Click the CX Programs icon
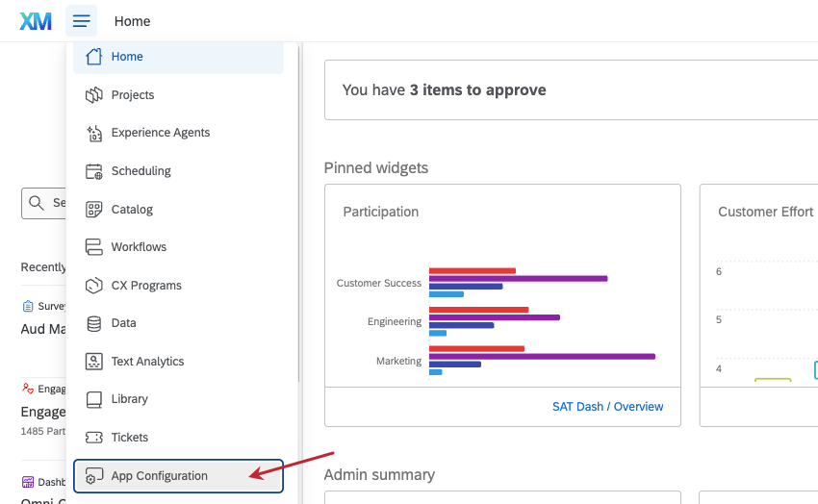Viewport: 818px width, 504px height. 94,286
